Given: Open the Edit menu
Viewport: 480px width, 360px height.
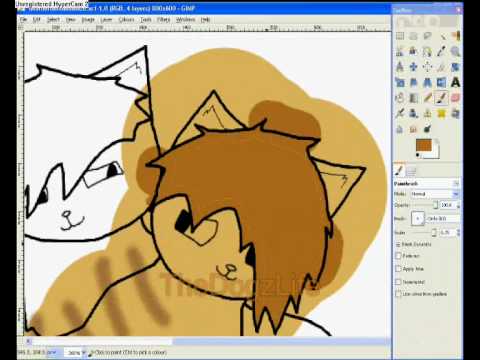Looking at the screenshot, I should coord(36,20).
